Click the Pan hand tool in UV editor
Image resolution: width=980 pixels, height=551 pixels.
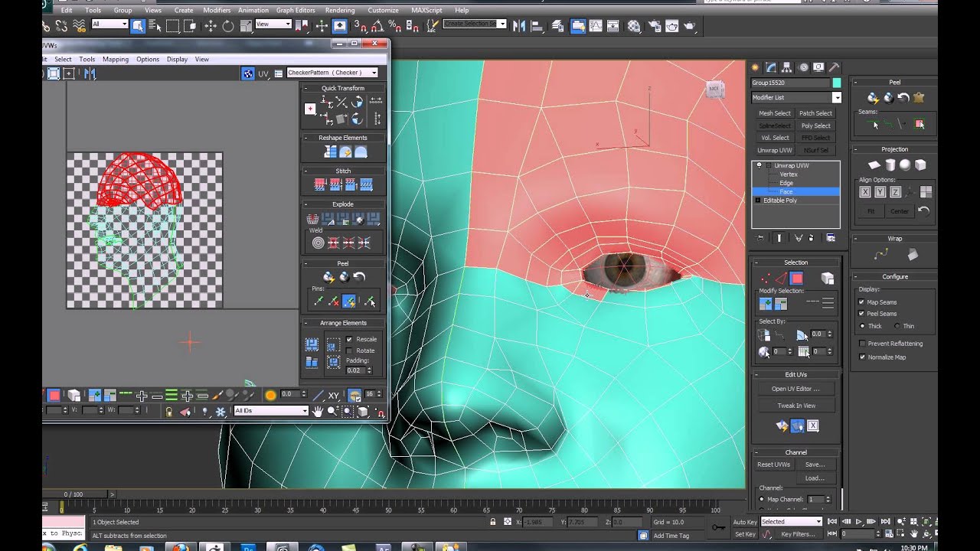pyautogui.click(x=317, y=411)
